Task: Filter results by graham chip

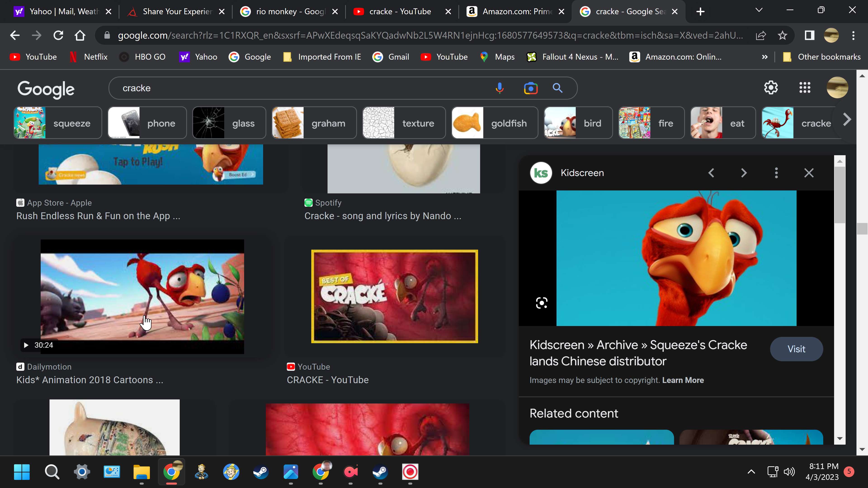Action: pos(314,123)
